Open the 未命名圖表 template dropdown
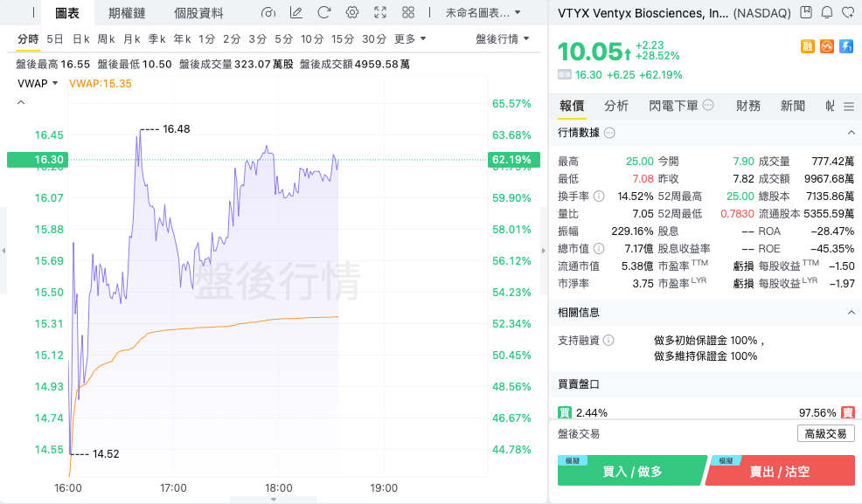The height and width of the screenshot is (504, 862). [x=483, y=12]
